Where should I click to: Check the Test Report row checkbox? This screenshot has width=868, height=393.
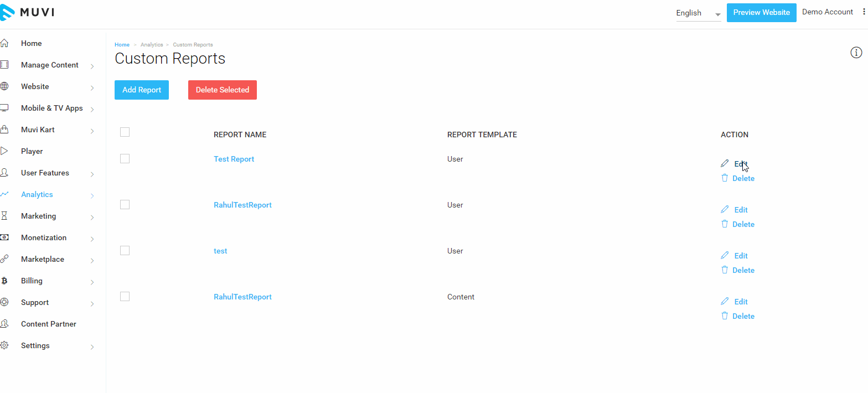pyautogui.click(x=125, y=158)
